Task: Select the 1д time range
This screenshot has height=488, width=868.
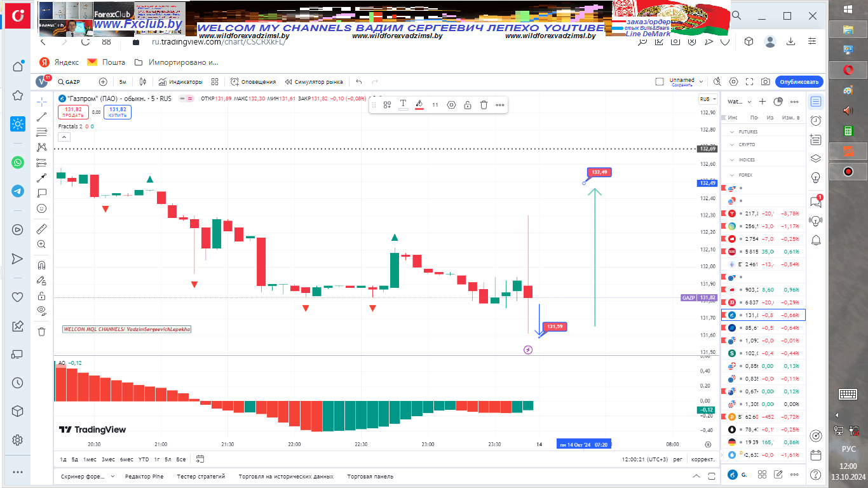Action: [x=64, y=459]
